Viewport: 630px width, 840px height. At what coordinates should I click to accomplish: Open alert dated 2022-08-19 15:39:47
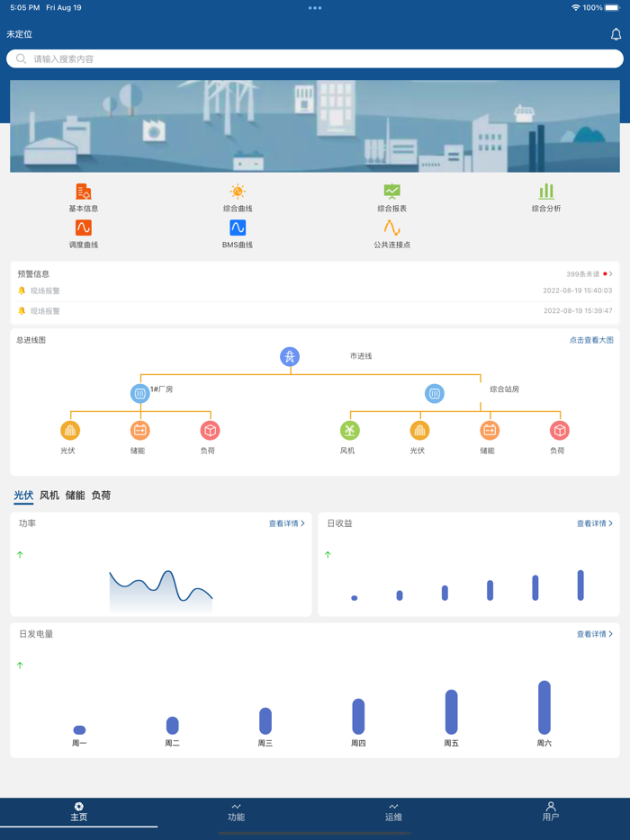point(315,310)
